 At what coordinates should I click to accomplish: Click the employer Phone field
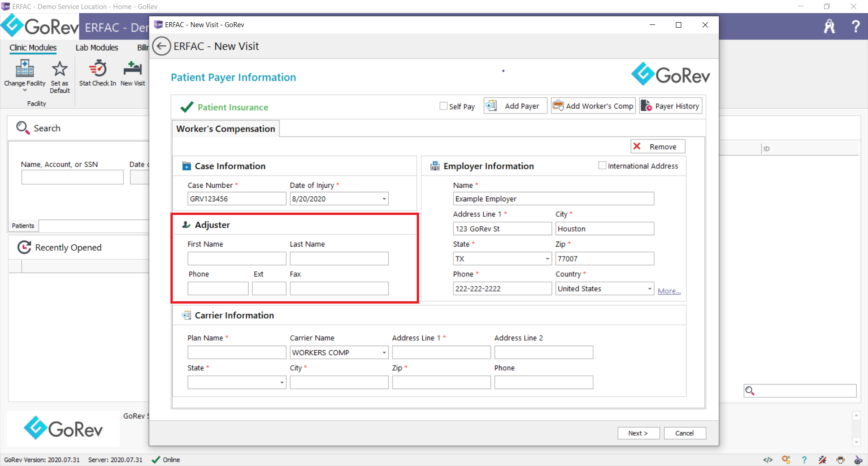(x=502, y=289)
